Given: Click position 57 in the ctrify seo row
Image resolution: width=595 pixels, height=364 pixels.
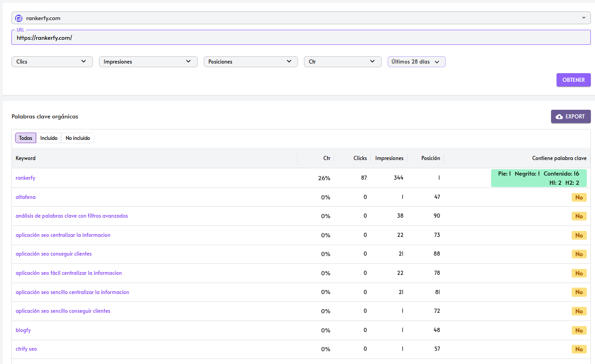Looking at the screenshot, I should pos(437,349).
